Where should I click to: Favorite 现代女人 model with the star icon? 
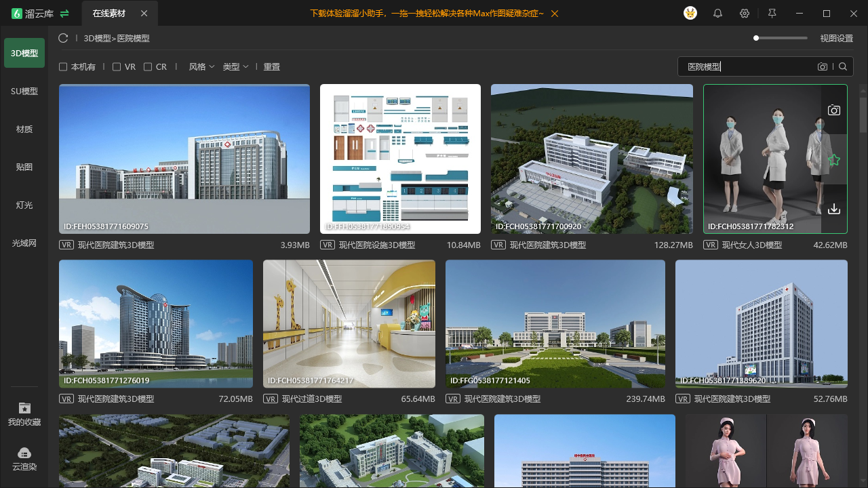(x=834, y=160)
